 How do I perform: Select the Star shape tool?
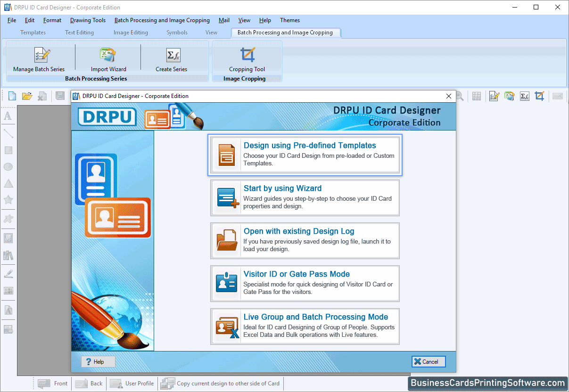point(8,200)
